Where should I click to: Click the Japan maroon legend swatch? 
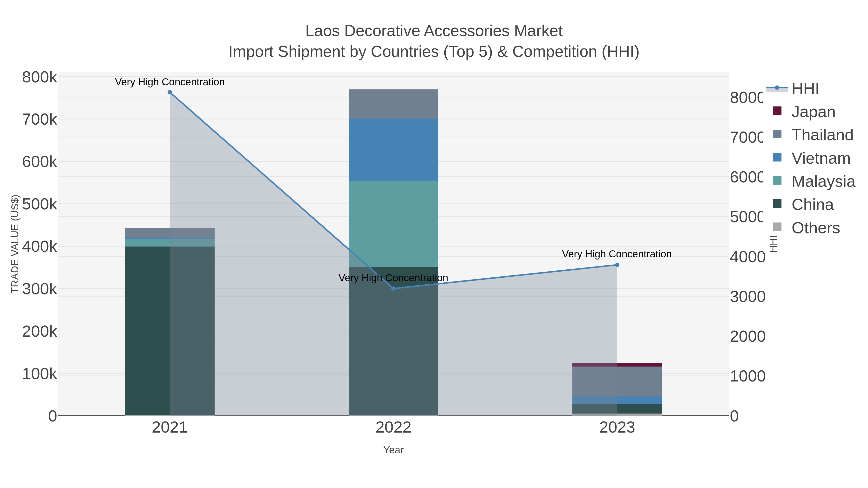777,111
